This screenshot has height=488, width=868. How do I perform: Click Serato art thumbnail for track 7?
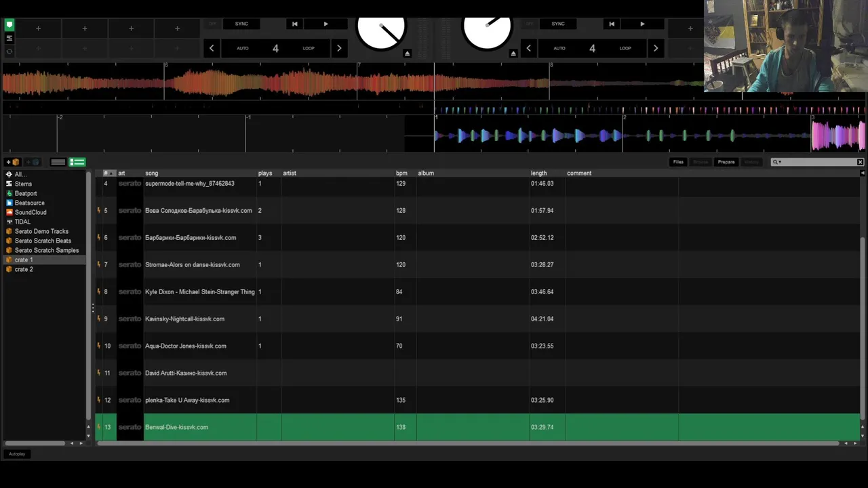point(130,264)
